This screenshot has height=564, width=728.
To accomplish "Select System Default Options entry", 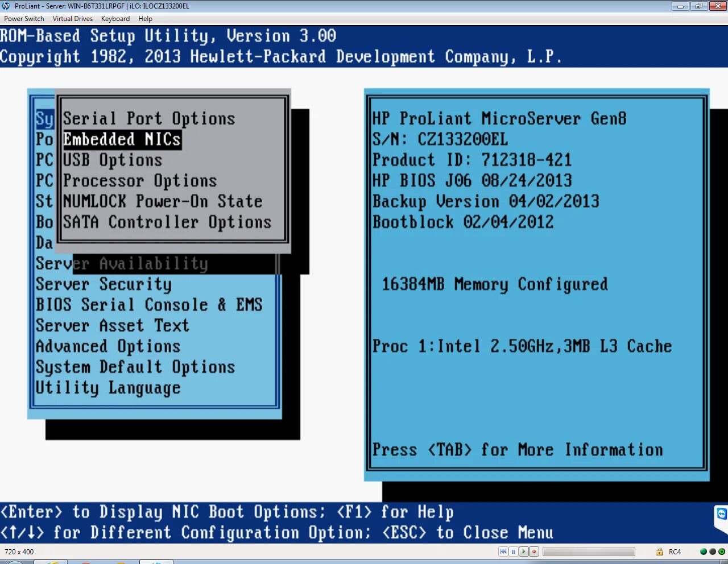I will point(135,367).
